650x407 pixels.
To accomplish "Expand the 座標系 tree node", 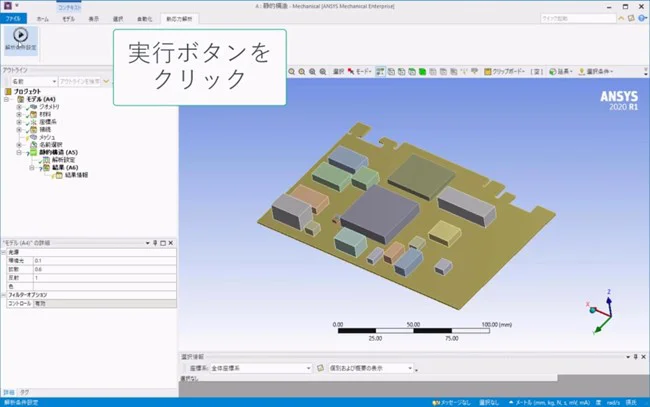I will coord(19,122).
